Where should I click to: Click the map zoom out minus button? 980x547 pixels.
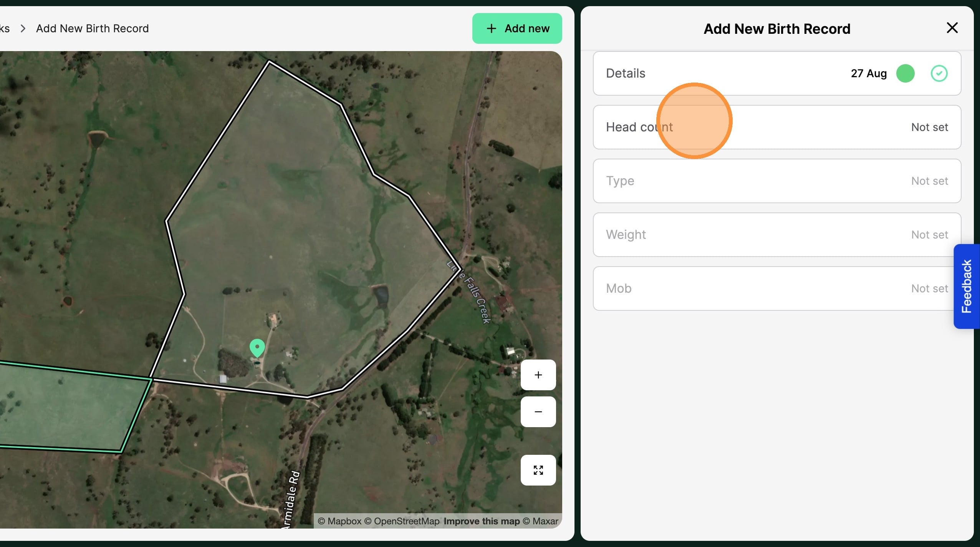point(538,412)
